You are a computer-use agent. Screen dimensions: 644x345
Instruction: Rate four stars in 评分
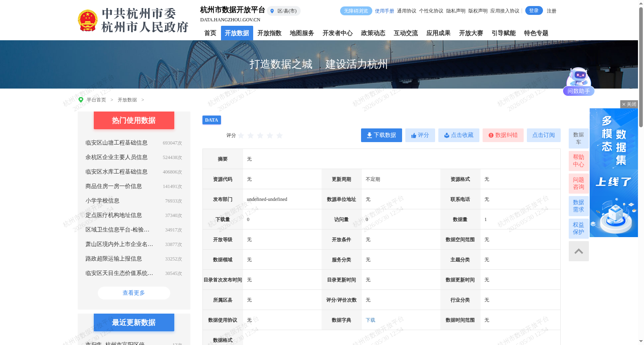[x=270, y=136]
